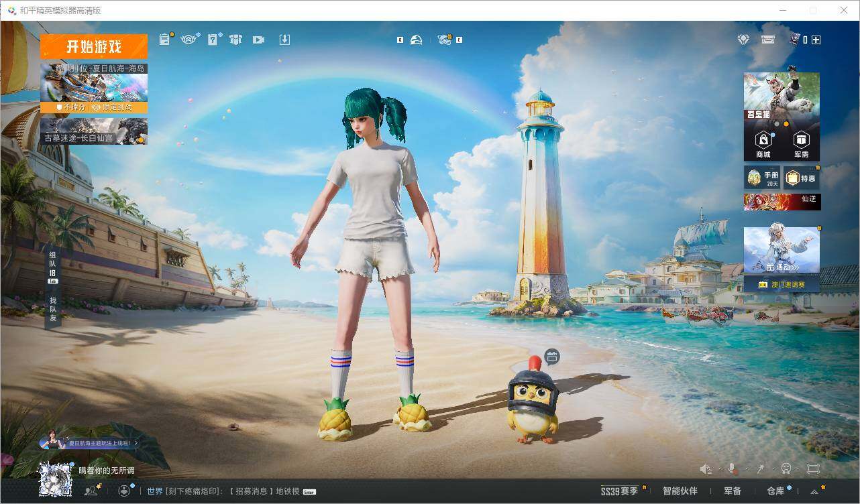Open the 军需 supply crate icon
The width and height of the screenshot is (860, 504).
click(801, 144)
